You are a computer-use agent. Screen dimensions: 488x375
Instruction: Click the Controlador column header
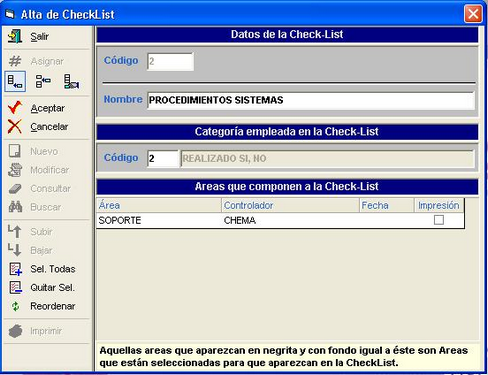click(x=290, y=205)
